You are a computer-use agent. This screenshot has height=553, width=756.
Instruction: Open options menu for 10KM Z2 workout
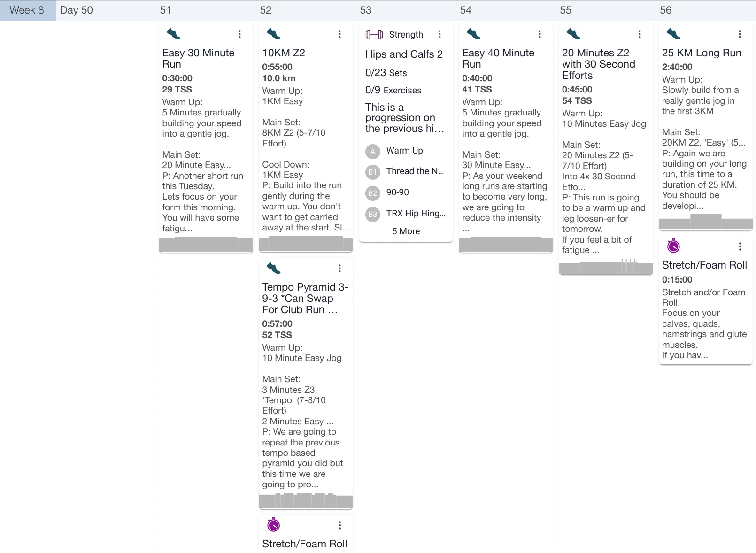[x=339, y=34]
